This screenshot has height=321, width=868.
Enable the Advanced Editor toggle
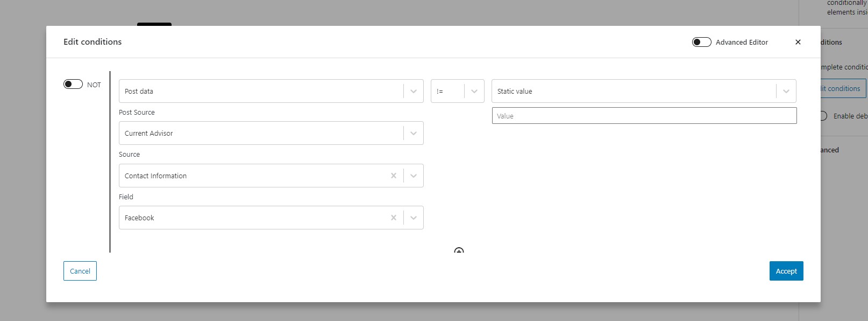pyautogui.click(x=701, y=42)
